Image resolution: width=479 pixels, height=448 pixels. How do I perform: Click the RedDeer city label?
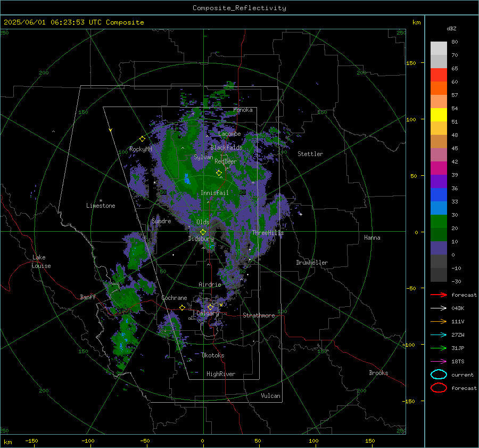pyautogui.click(x=226, y=161)
